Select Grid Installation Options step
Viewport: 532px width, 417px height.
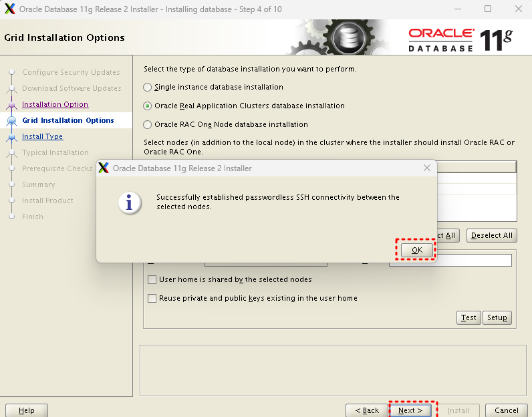[x=68, y=120]
